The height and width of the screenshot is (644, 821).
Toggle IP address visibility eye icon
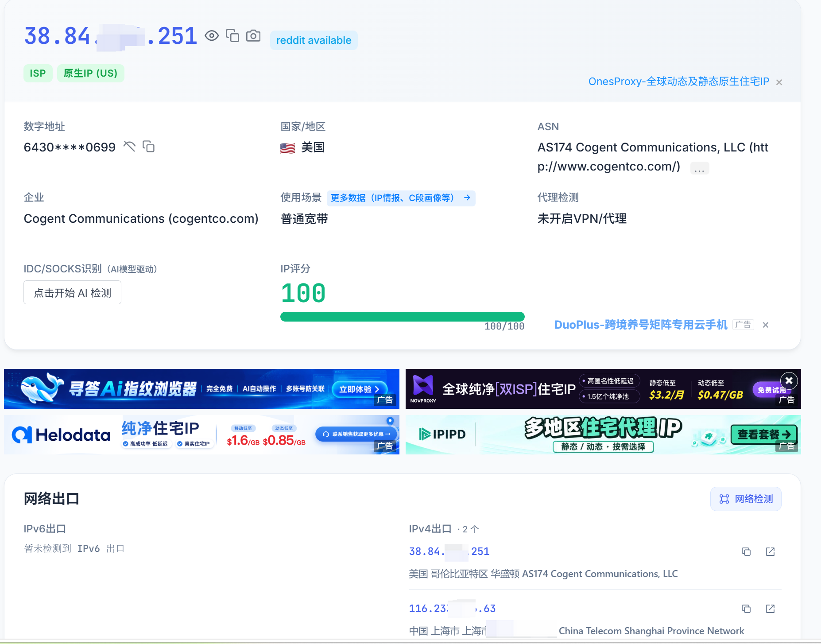[x=212, y=35]
